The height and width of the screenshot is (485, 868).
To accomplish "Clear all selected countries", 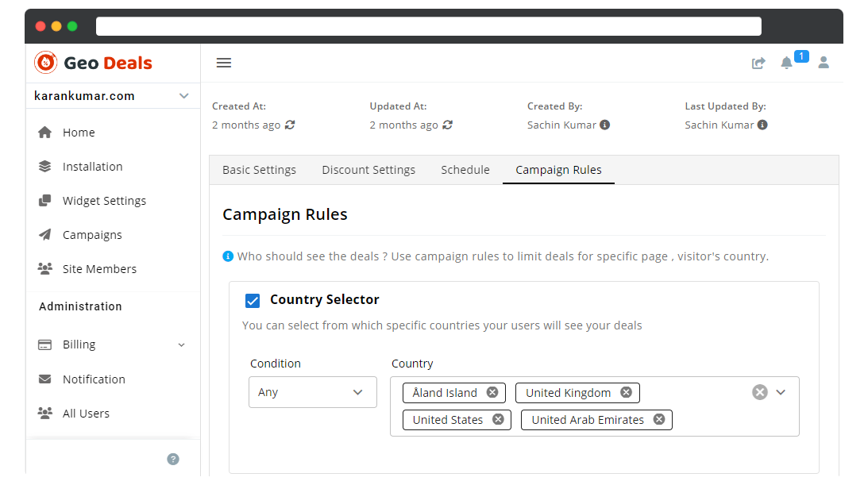I will point(760,392).
